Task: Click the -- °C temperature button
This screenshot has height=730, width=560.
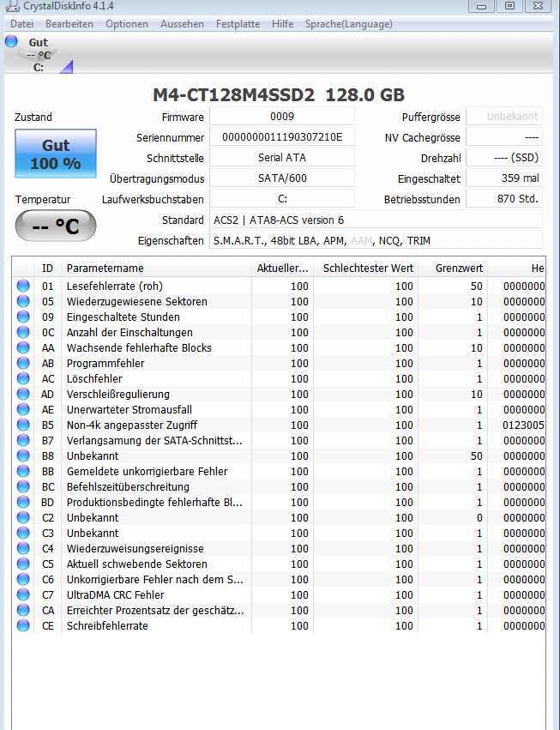Action: point(56,226)
